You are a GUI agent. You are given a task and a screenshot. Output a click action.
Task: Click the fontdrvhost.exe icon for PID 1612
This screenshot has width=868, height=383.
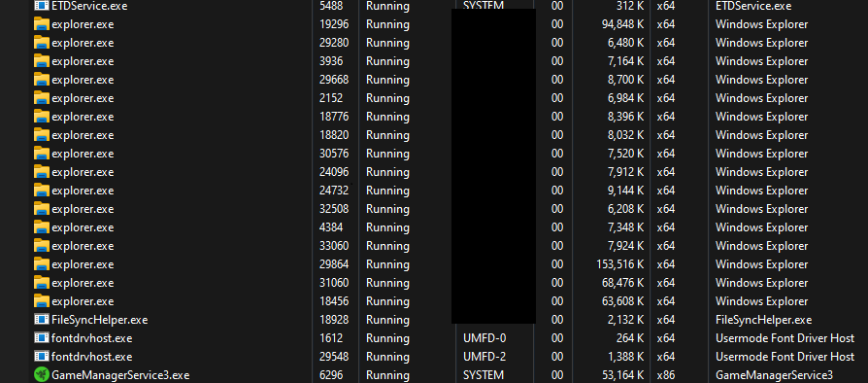point(42,338)
